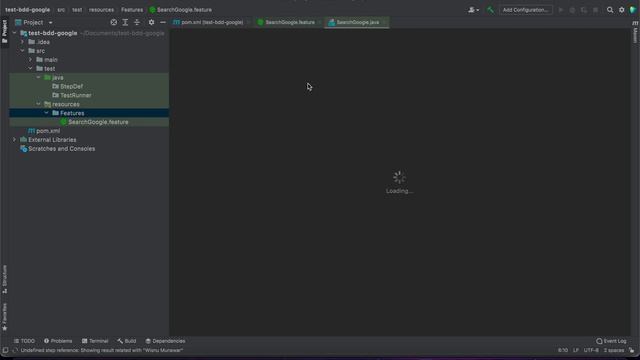
Task: Toggle the Structure side tool window
Action: [x=4, y=279]
